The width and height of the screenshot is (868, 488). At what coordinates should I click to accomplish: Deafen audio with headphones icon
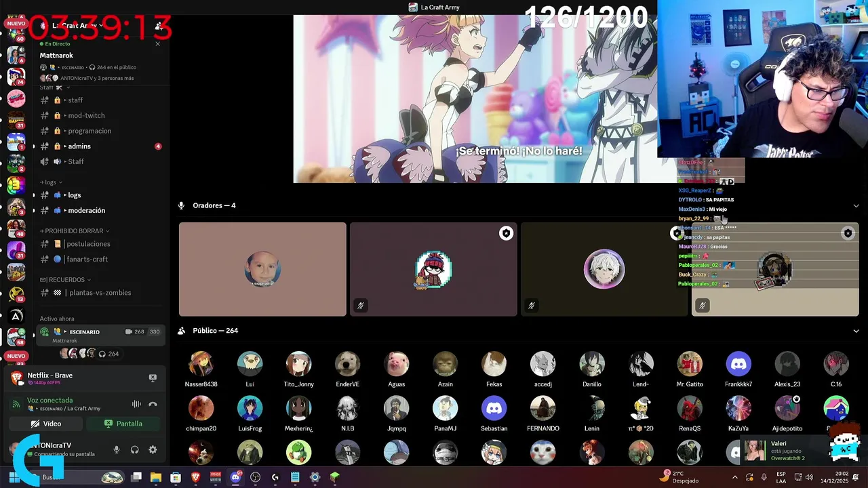(x=135, y=449)
